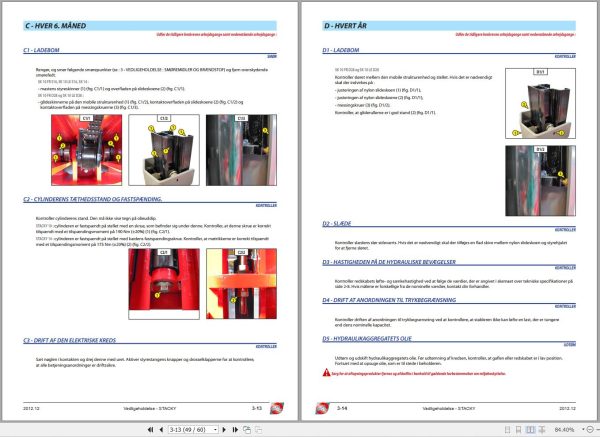Click the zoom out minus button
The height and width of the screenshot is (437, 600).
tap(590, 430)
